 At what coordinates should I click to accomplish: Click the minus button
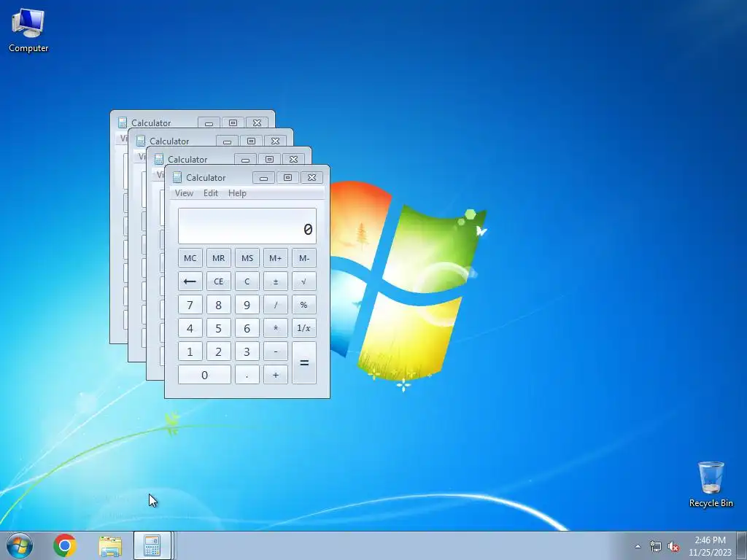[275, 351]
